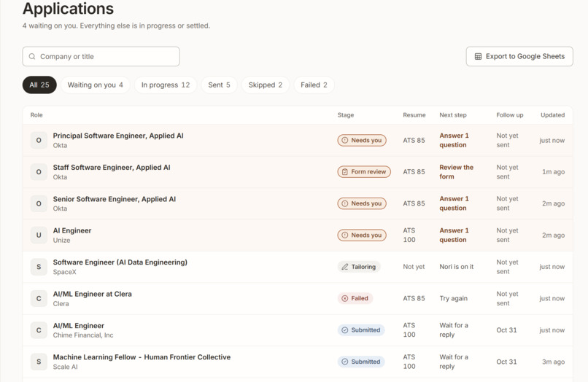Click the Needs you badge for Senior Software Engineer
The image size is (588, 382).
[362, 203]
